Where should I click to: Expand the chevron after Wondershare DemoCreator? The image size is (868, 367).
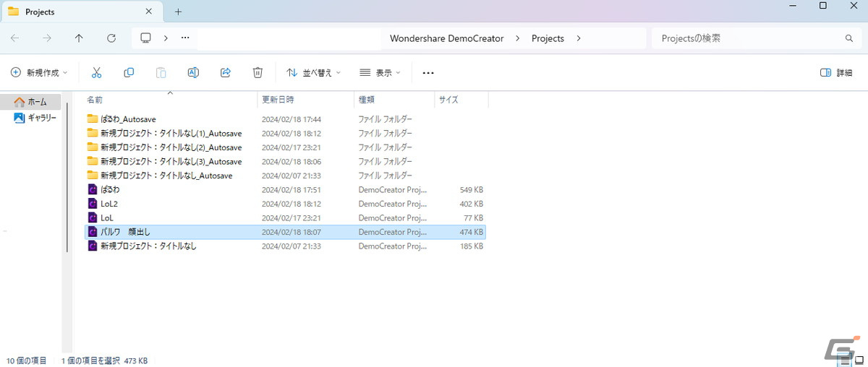pyautogui.click(x=517, y=38)
